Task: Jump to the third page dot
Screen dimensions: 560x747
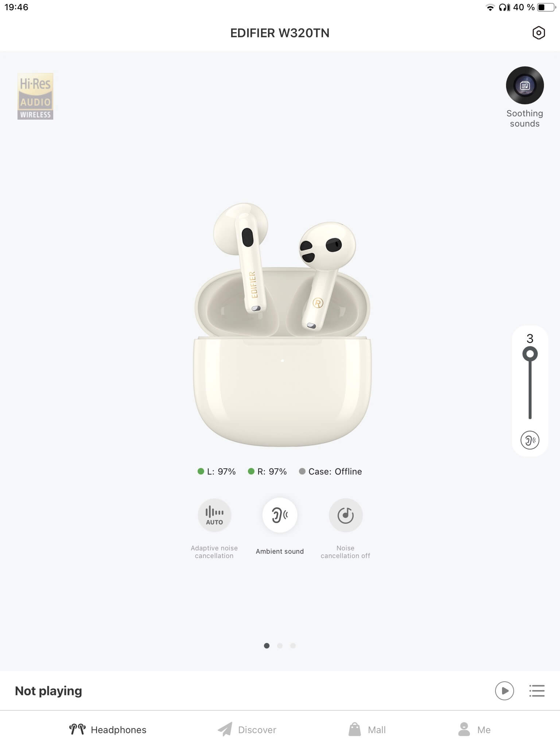Action: click(293, 646)
